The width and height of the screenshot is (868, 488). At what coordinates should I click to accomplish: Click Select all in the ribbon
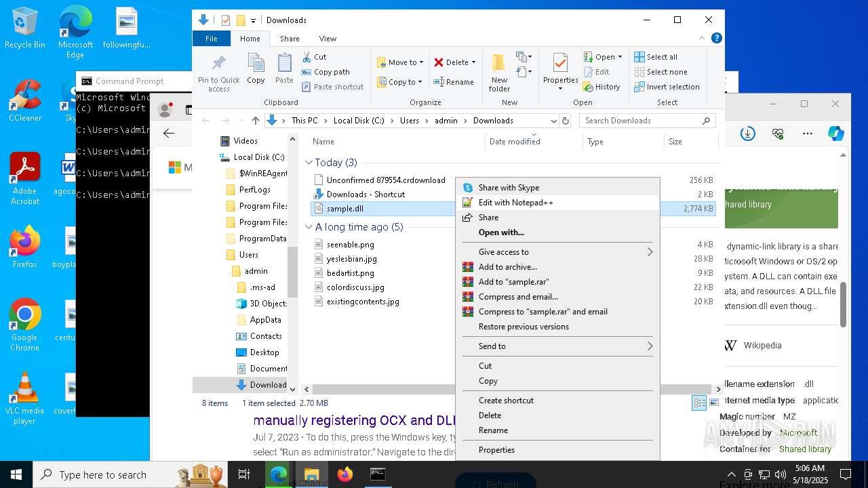[656, 57]
